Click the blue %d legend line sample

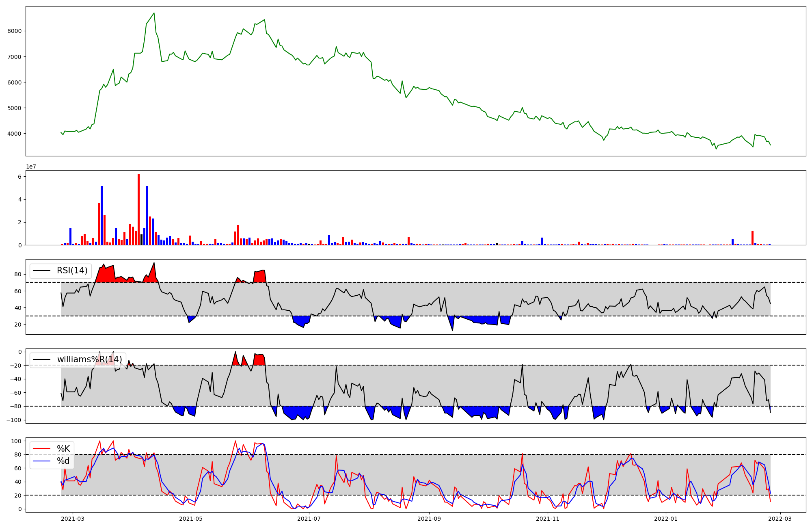point(41,461)
